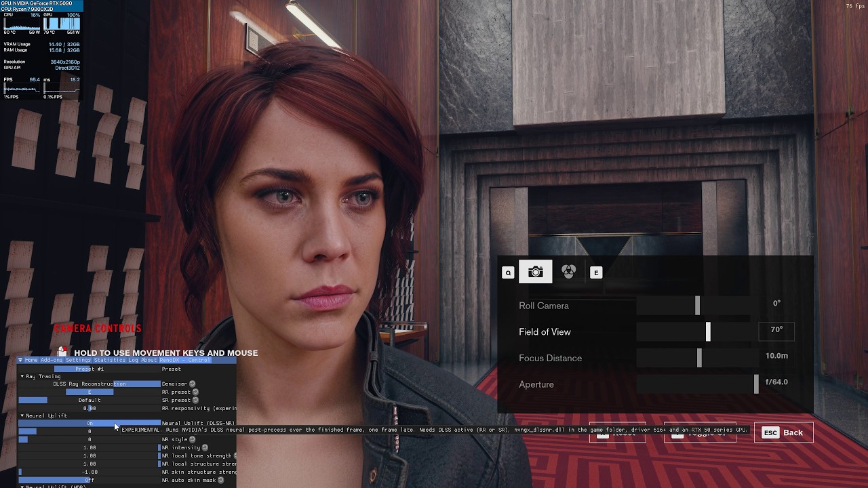Collapse the Neural Uplift section

pos(22,415)
